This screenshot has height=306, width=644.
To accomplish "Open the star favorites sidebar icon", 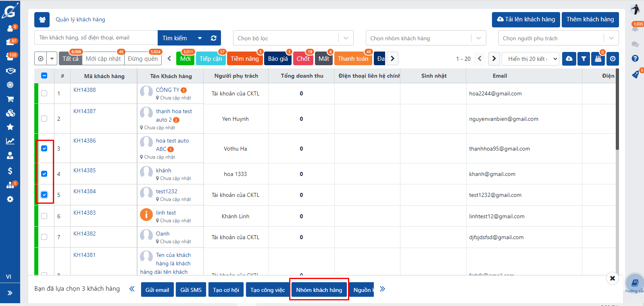I will (x=10, y=127).
